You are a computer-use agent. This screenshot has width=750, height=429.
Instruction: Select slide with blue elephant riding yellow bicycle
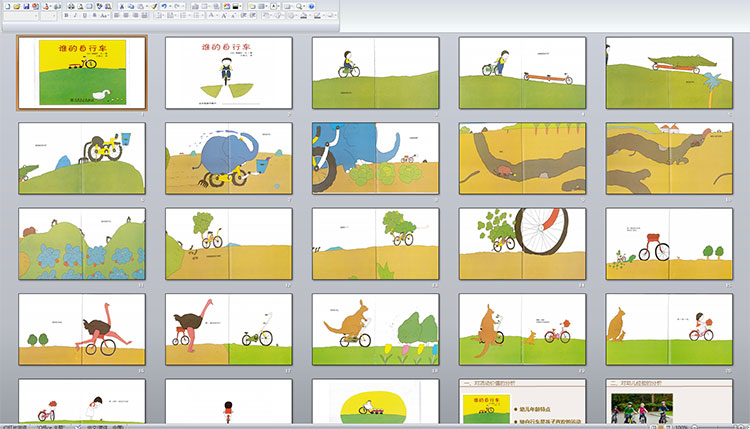click(229, 158)
